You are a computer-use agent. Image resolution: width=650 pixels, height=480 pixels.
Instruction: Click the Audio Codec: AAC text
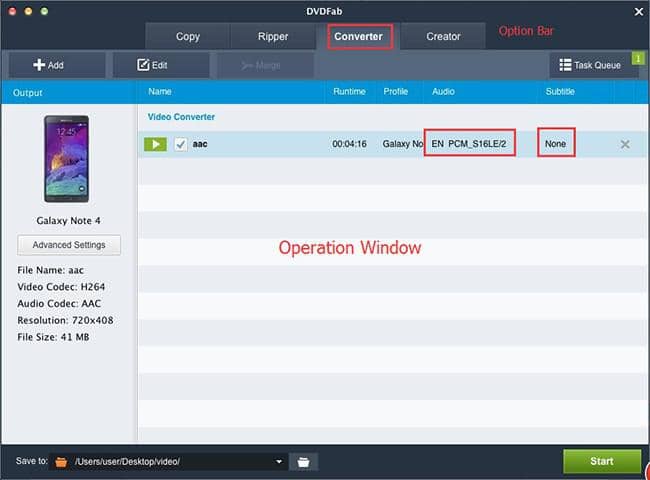[59, 303]
